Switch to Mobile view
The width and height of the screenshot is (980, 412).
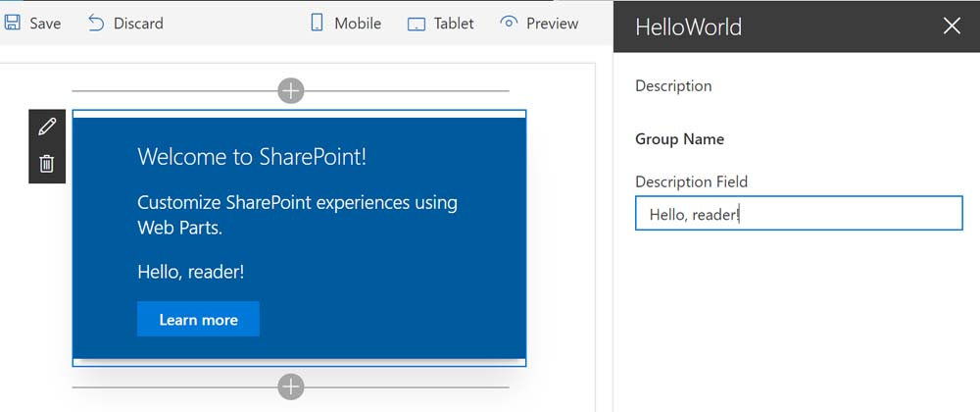coord(317,23)
